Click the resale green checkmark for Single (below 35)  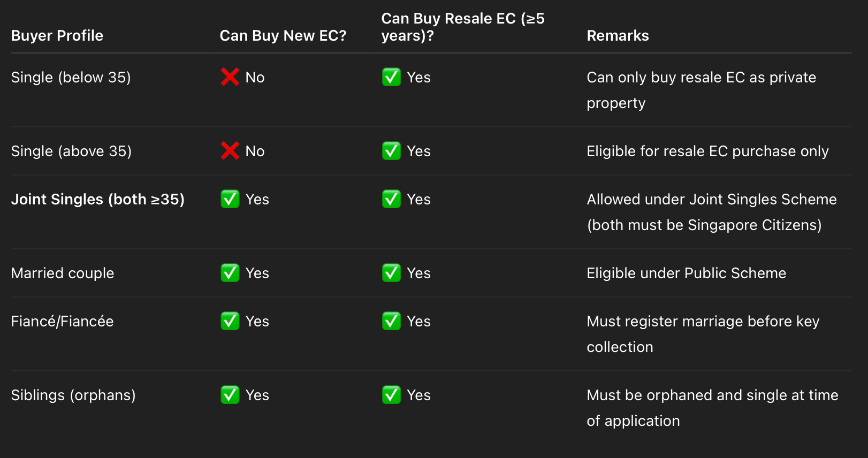coord(391,77)
